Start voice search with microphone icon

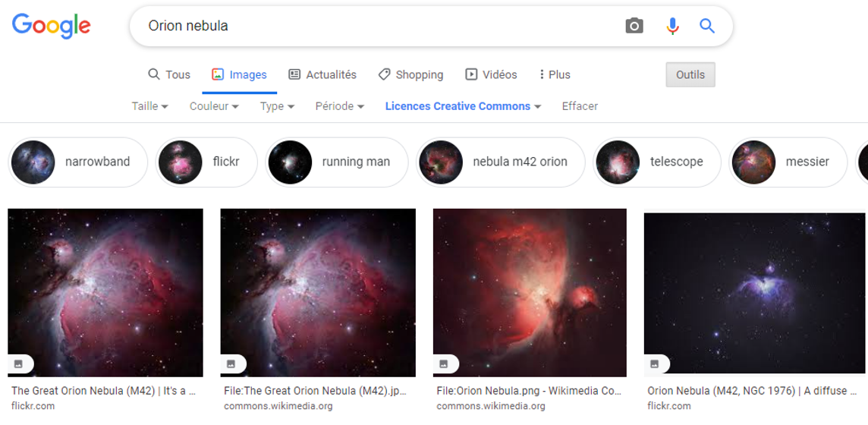point(672,26)
